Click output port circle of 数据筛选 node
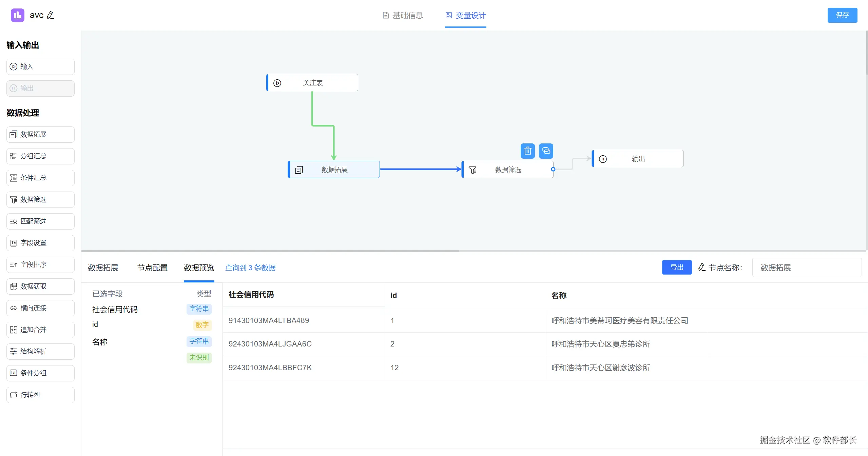Image resolution: width=868 pixels, height=456 pixels. click(553, 169)
